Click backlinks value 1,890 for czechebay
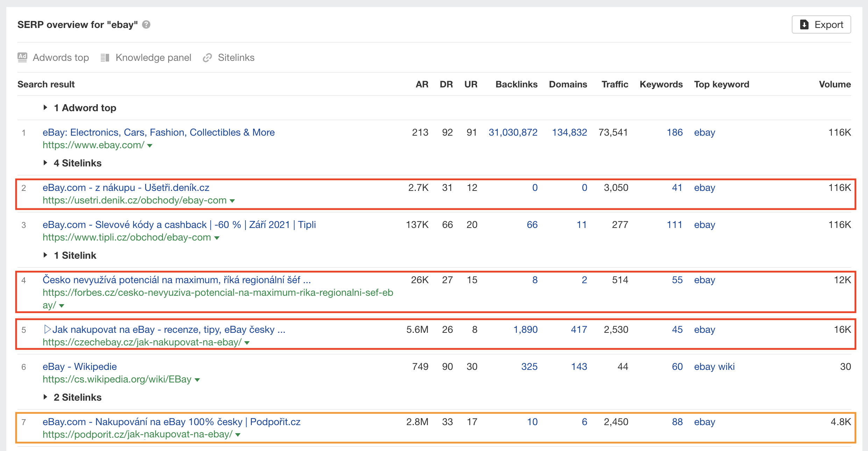Viewport: 868px width, 451px height. pyautogui.click(x=525, y=329)
